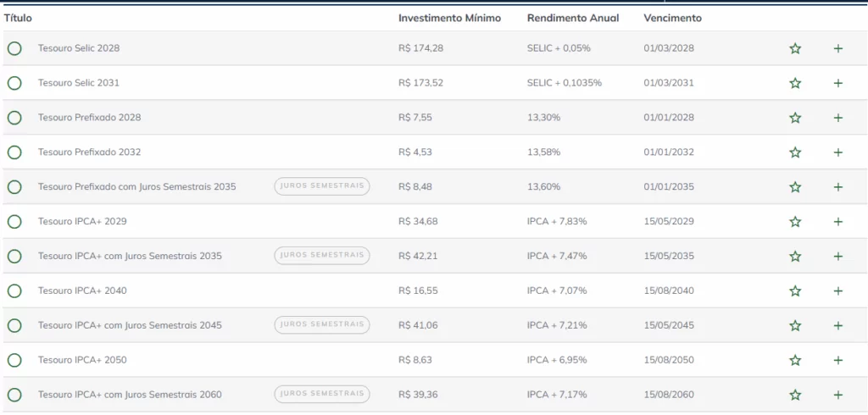Pick Tesouro Prefixado 2032 radio button
Image resolution: width=868 pixels, height=415 pixels.
pos(14,152)
